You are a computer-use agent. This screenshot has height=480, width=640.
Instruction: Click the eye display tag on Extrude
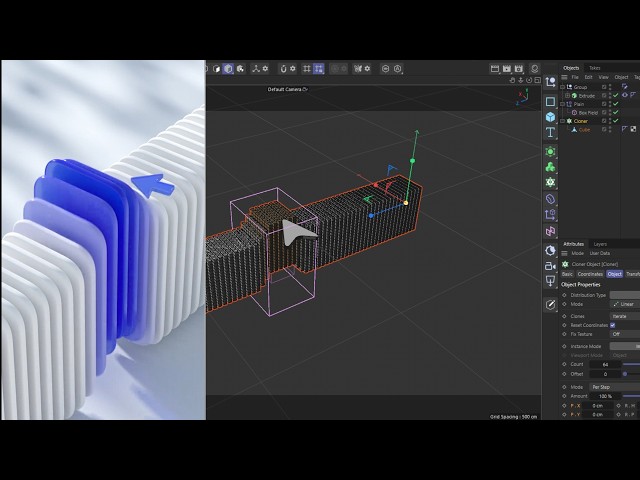coord(624,95)
